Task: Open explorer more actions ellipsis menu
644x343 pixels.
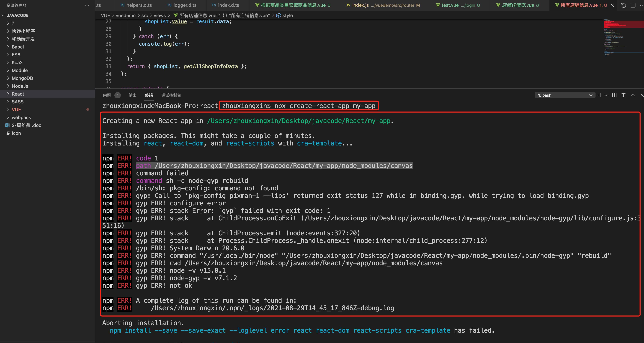Action: point(87,5)
